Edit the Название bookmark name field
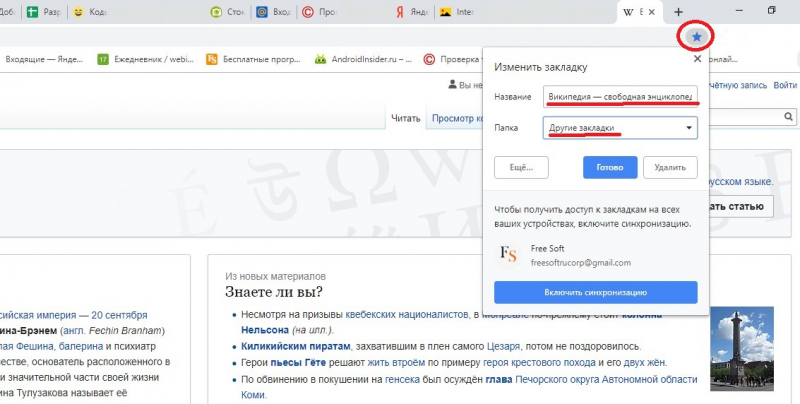The image size is (800, 404). [x=620, y=96]
